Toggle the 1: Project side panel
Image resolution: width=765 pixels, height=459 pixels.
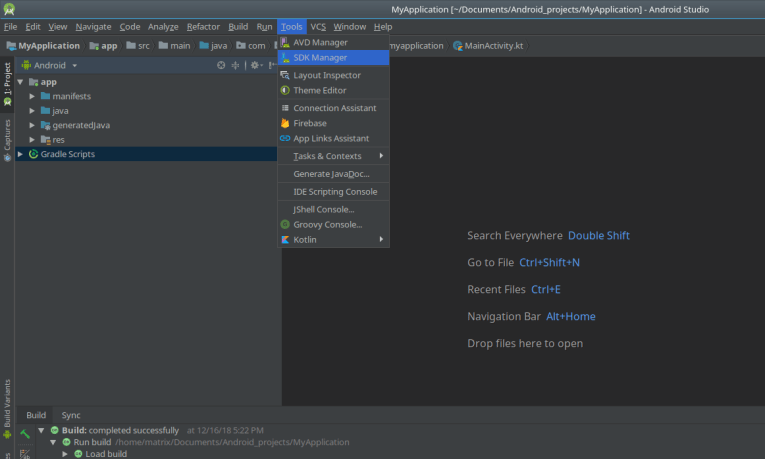pyautogui.click(x=7, y=86)
